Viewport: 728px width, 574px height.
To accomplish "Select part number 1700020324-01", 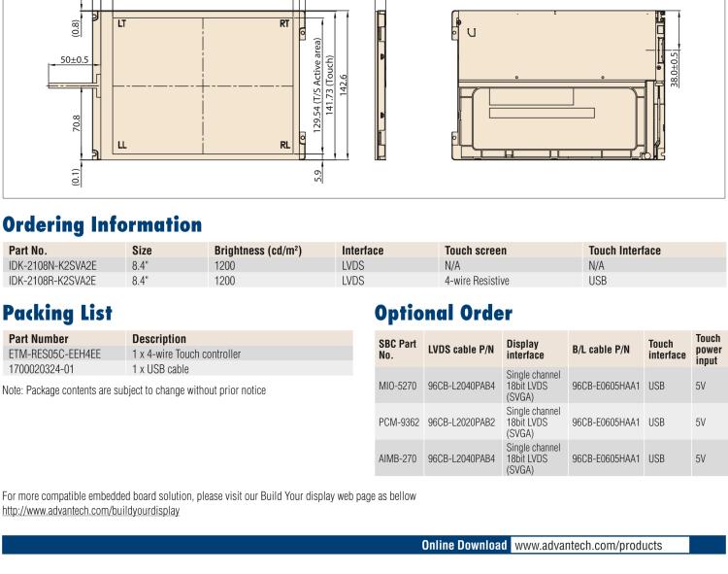I will click(41, 369).
